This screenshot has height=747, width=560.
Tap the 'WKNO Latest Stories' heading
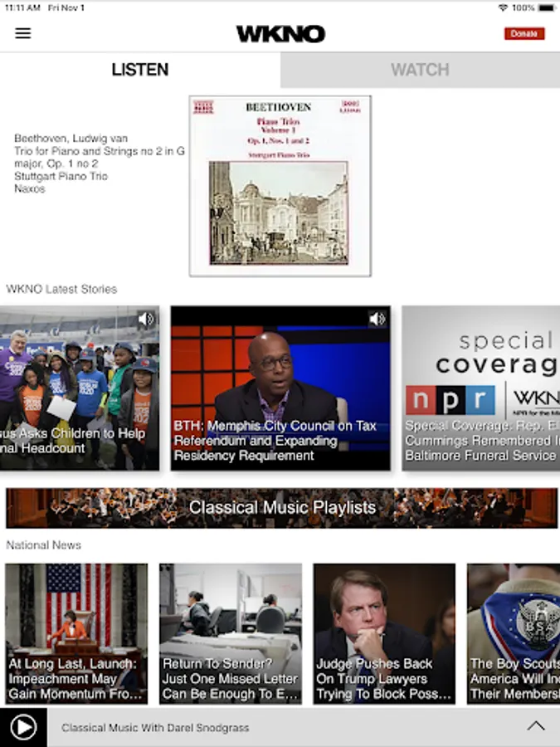click(61, 289)
